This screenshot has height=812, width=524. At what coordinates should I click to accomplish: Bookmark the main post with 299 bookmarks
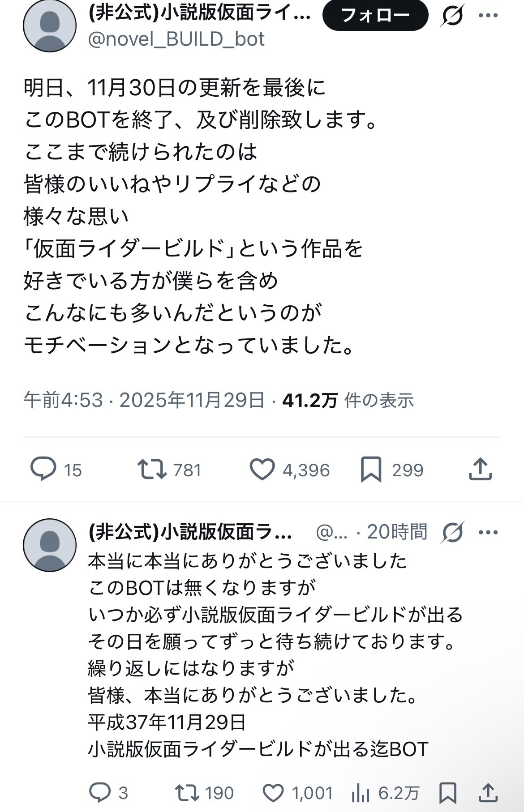click(371, 469)
